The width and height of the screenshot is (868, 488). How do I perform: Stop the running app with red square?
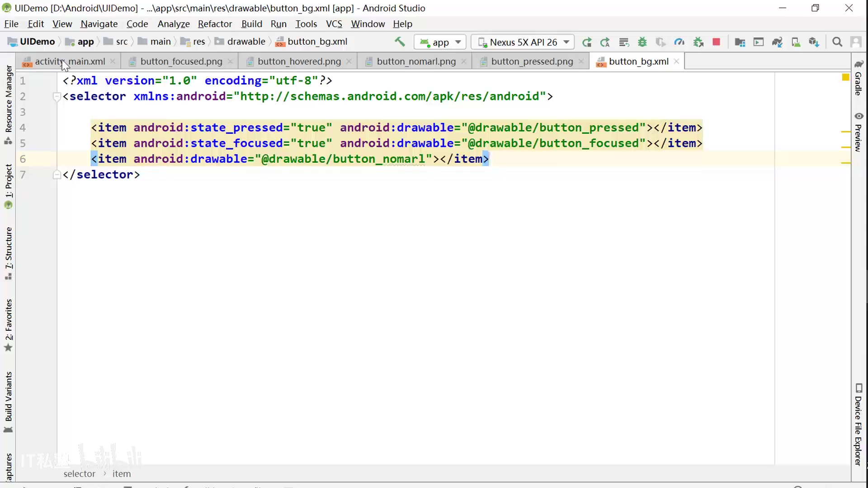[716, 42]
